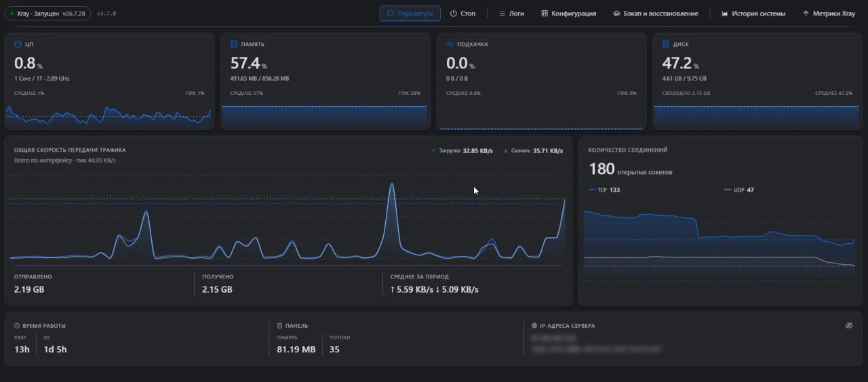Click the threads value 35

coord(334,349)
